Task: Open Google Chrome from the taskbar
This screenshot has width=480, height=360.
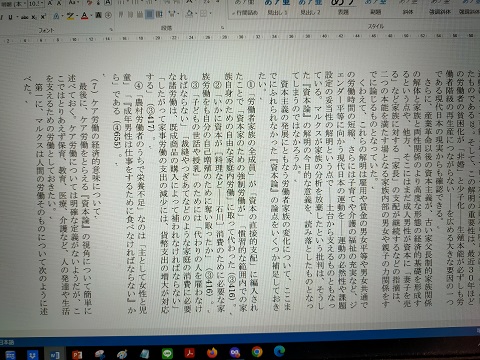Action: (257, 351)
